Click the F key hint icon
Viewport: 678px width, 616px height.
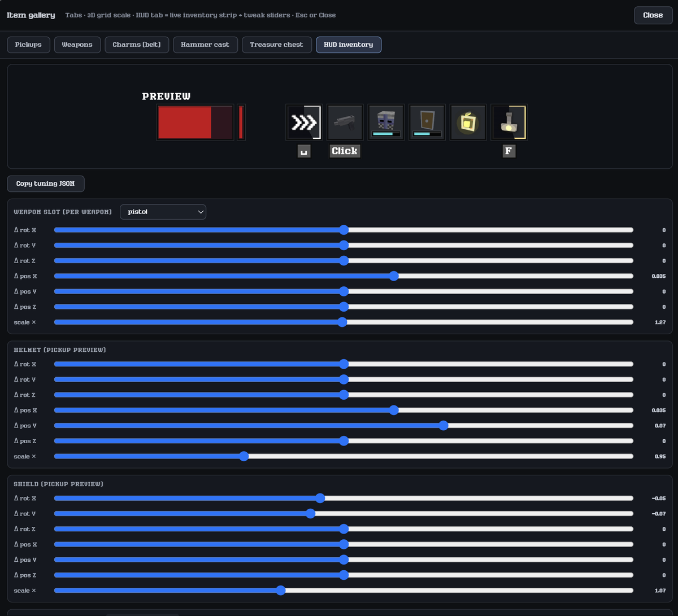tap(508, 151)
